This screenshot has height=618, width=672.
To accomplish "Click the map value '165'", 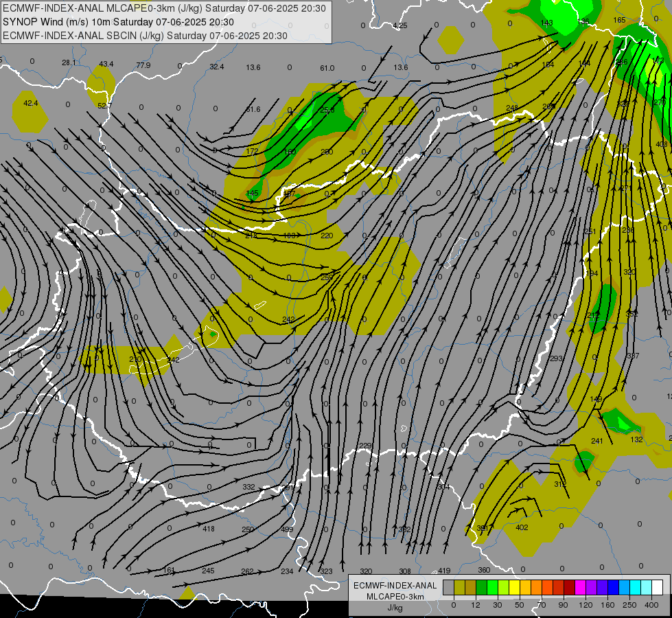I will (x=619, y=20).
